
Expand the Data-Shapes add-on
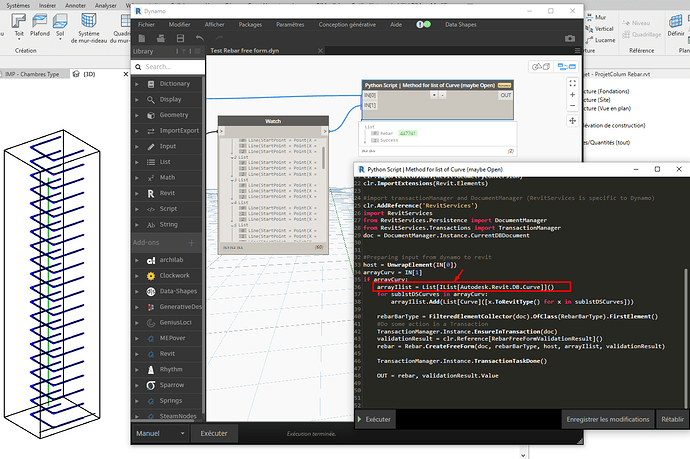(x=137, y=291)
